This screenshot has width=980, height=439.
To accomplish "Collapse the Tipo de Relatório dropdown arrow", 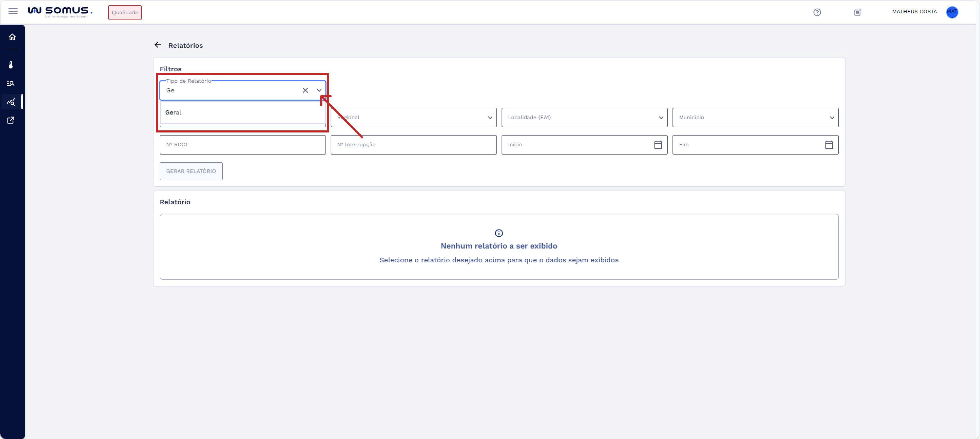I will (x=319, y=91).
